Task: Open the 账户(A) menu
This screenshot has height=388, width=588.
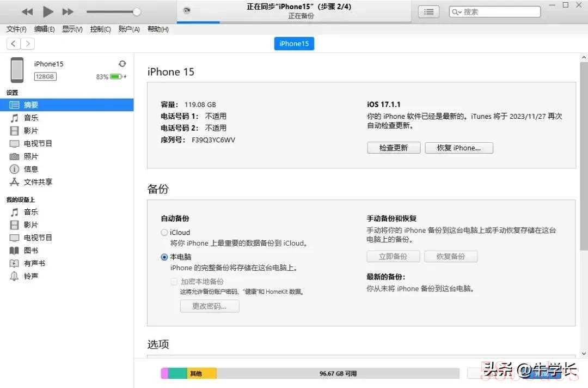Action: (x=129, y=29)
